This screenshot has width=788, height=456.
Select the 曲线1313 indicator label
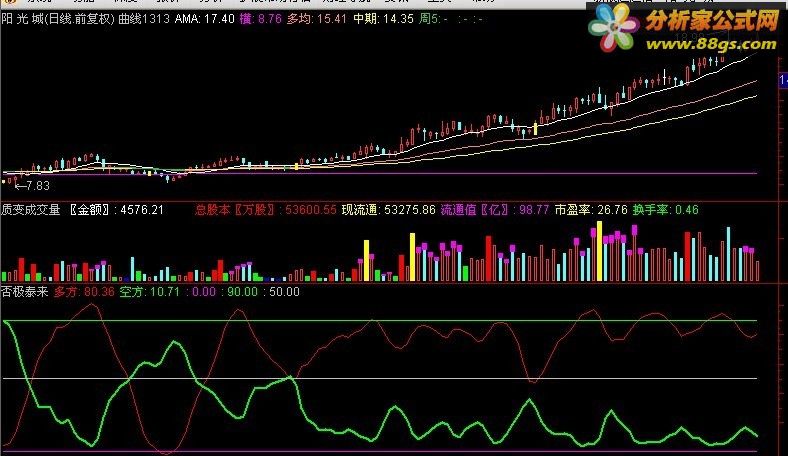(x=144, y=19)
